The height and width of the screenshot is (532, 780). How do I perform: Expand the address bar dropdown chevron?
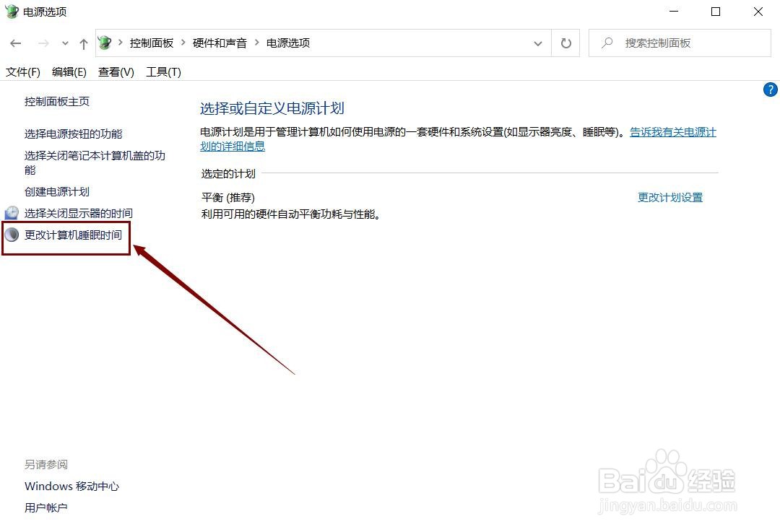pyautogui.click(x=537, y=43)
